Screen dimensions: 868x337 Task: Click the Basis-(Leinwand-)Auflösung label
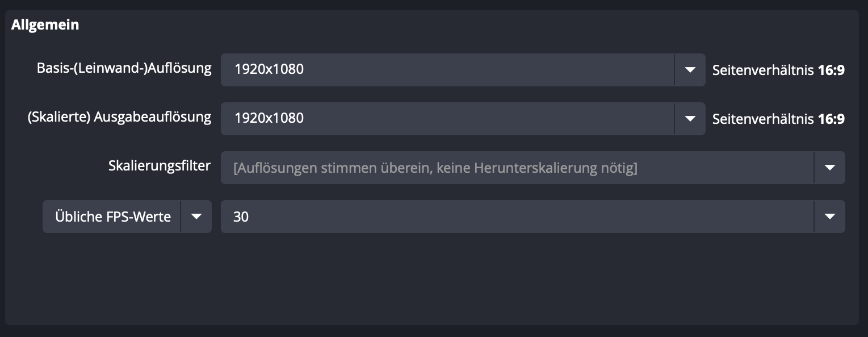[x=124, y=69]
